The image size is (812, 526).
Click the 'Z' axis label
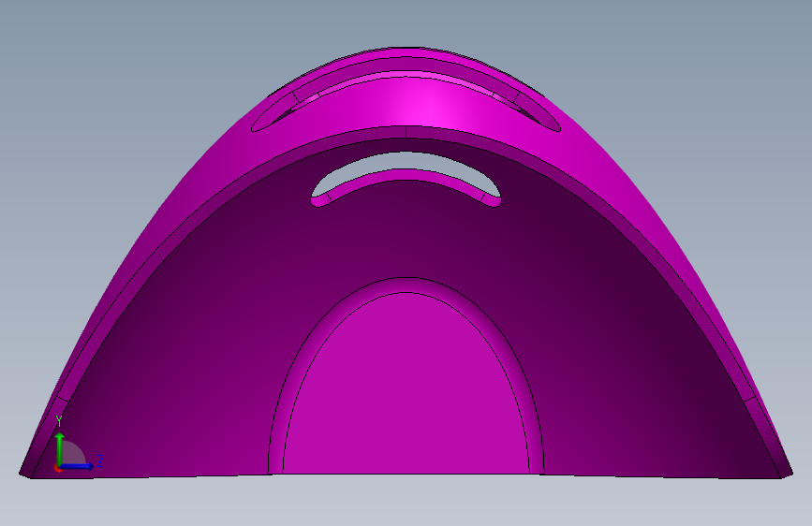pos(100,460)
